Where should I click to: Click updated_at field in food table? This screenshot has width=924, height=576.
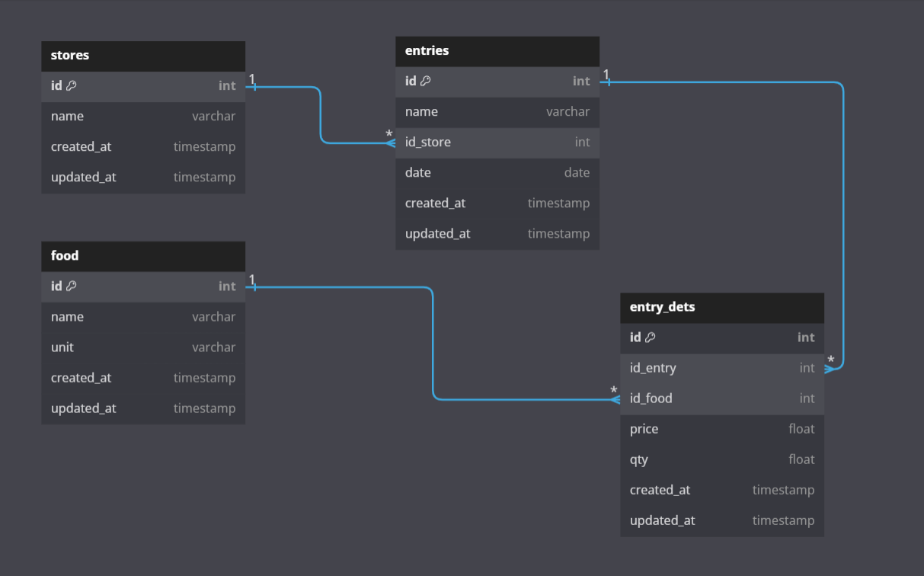(x=142, y=408)
